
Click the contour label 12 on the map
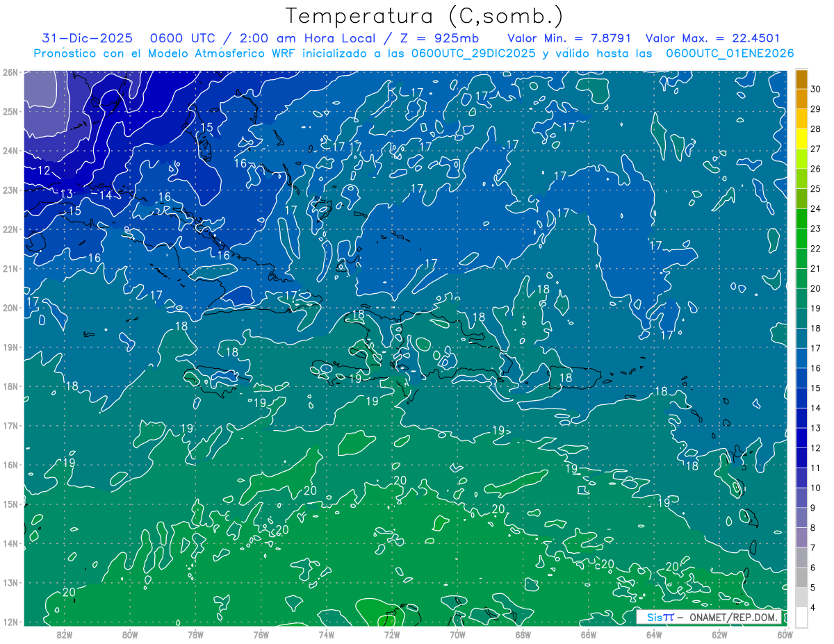(44, 170)
